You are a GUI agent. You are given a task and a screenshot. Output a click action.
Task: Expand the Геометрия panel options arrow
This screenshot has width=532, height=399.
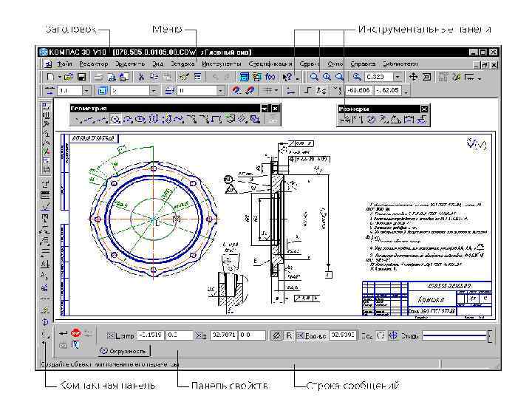pyautogui.click(x=265, y=109)
